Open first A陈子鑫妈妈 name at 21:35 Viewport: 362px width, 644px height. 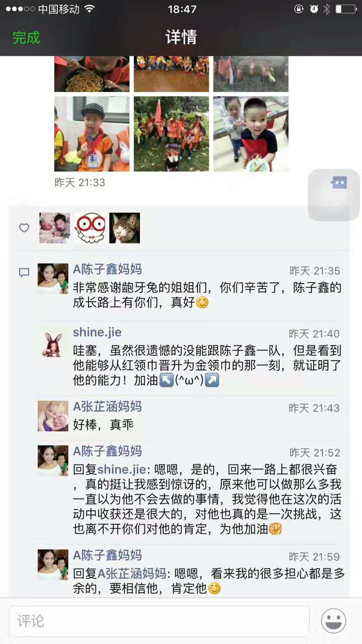108,269
